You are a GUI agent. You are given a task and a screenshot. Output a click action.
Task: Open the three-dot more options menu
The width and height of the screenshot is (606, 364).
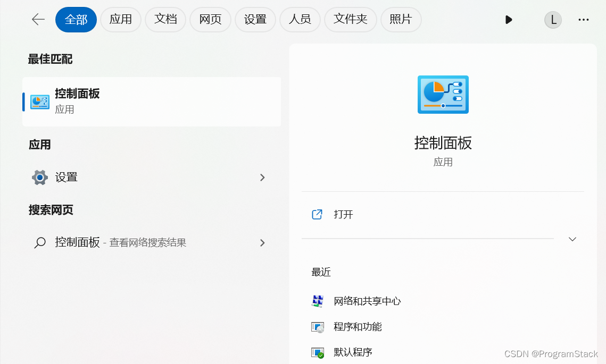point(584,20)
